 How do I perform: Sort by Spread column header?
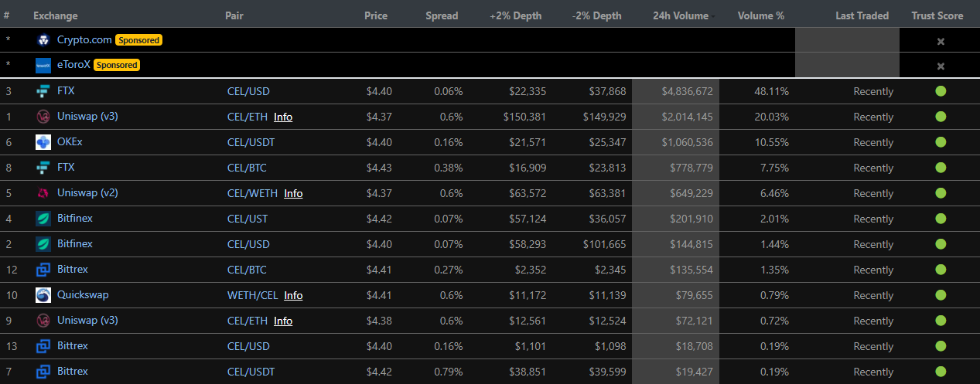(x=442, y=15)
